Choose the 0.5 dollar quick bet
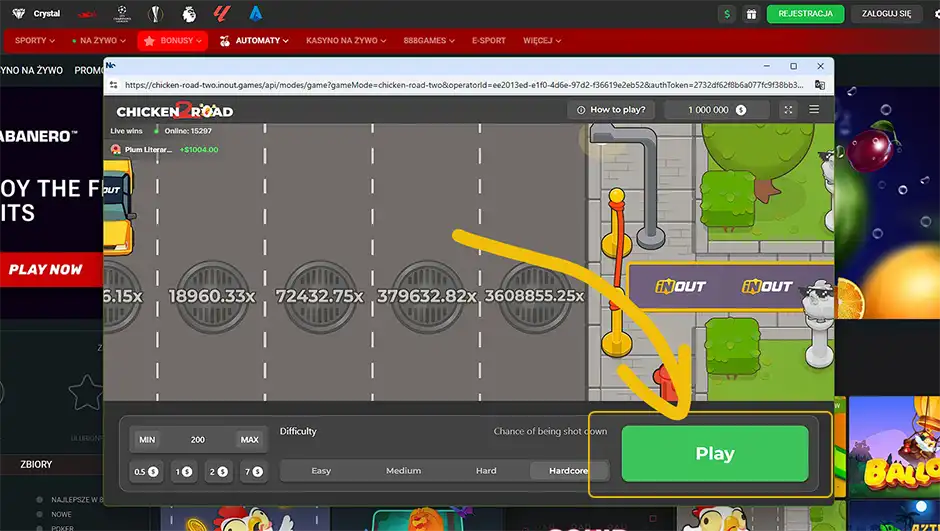Image resolution: width=940 pixels, height=531 pixels. click(146, 472)
